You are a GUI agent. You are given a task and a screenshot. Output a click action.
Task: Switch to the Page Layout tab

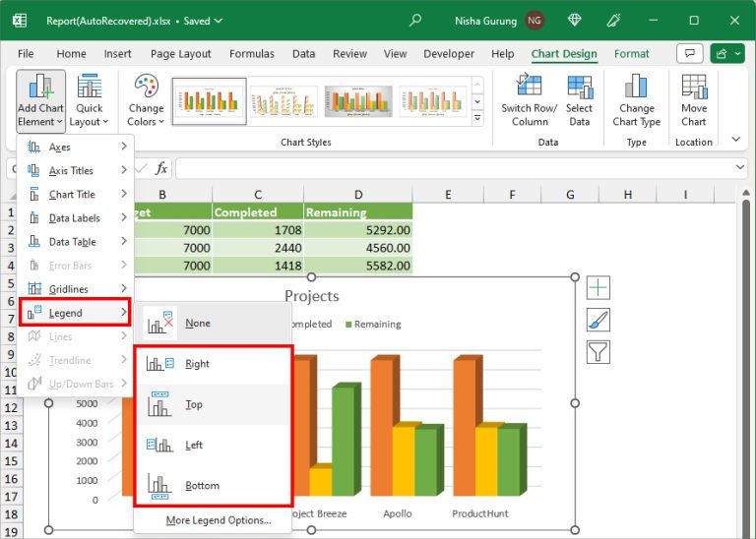[181, 54]
